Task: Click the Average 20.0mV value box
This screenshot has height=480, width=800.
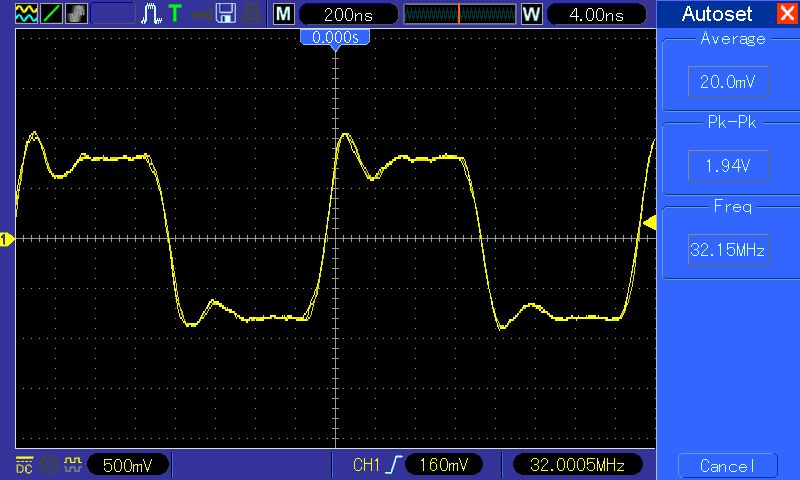Action: tap(728, 82)
